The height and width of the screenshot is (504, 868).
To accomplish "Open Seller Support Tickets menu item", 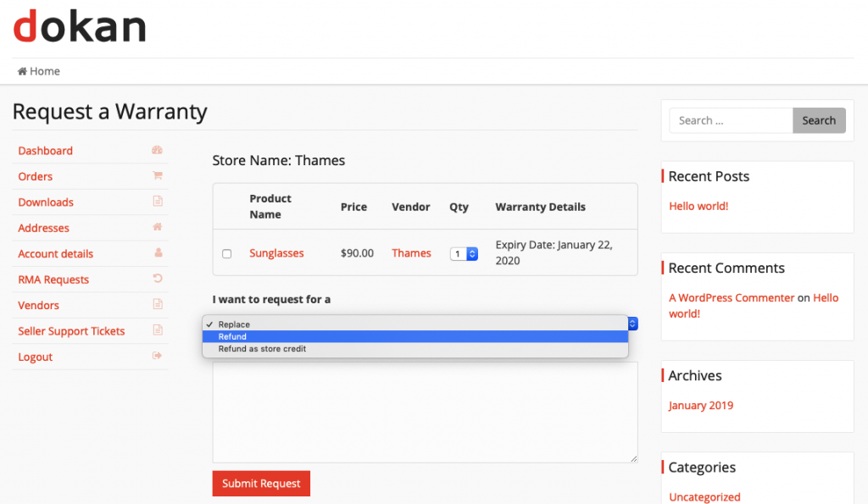I will 71,331.
